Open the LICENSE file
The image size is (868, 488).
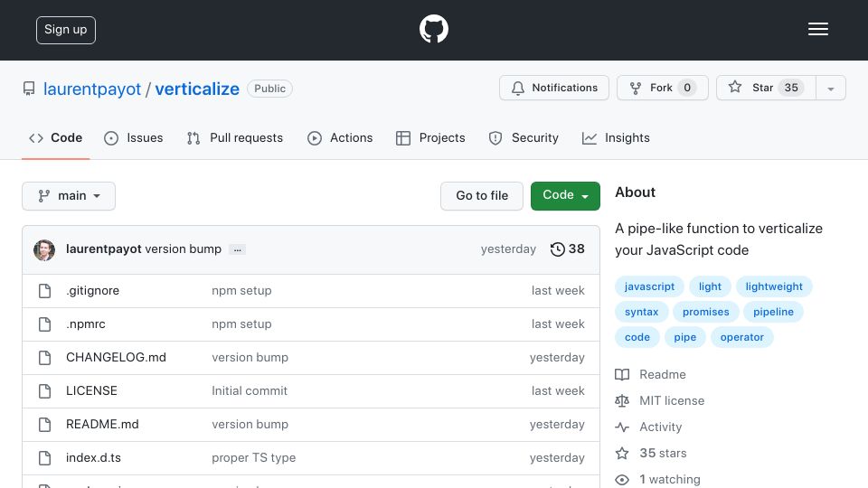click(91, 390)
